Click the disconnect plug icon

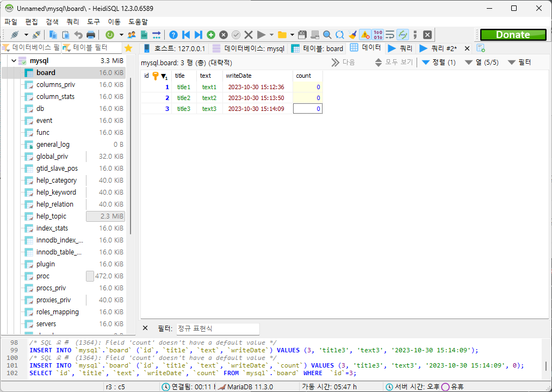click(36, 35)
